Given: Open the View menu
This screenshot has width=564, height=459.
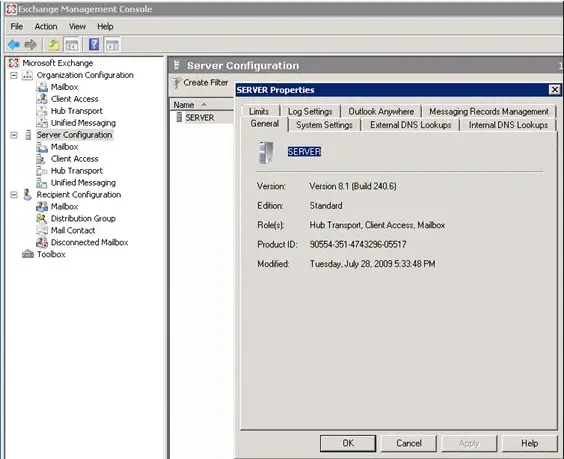Looking at the screenshot, I should coord(77,27).
